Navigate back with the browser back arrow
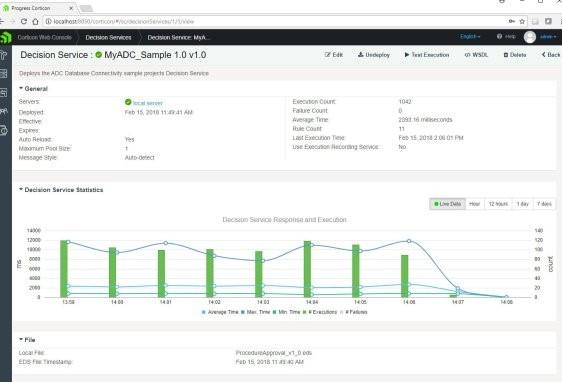The height and width of the screenshot is (382, 562). pos(1,22)
